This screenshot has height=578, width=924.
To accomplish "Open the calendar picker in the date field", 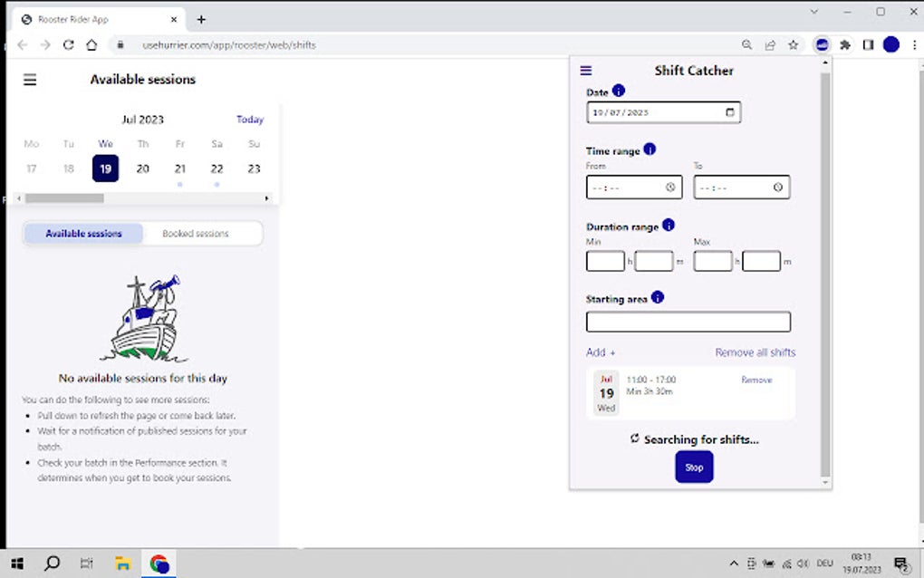I will click(730, 111).
